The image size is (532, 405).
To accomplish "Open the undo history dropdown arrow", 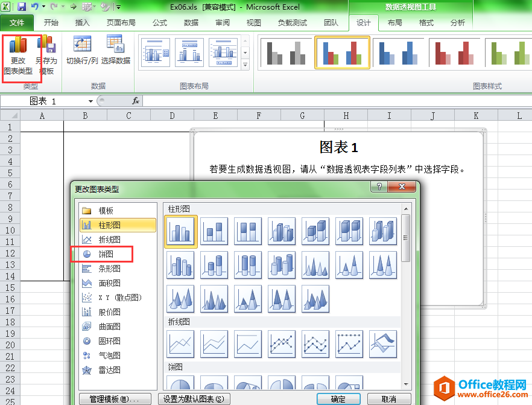I will pos(44,7).
